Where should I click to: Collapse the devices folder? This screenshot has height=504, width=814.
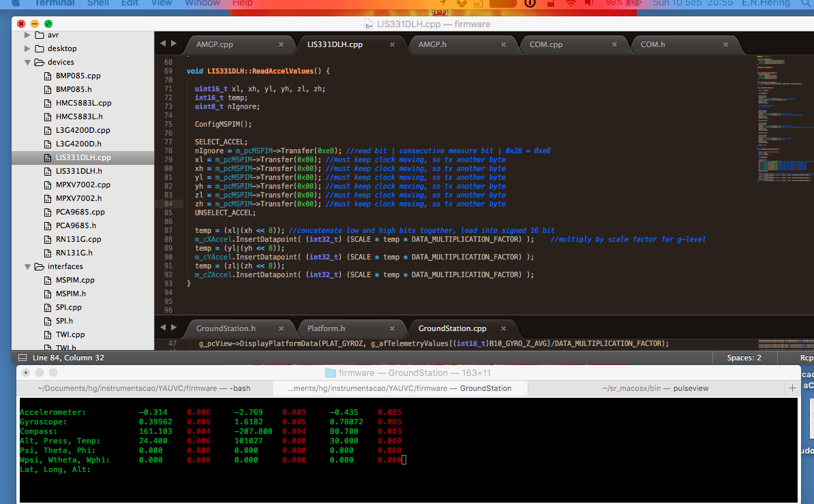point(27,62)
